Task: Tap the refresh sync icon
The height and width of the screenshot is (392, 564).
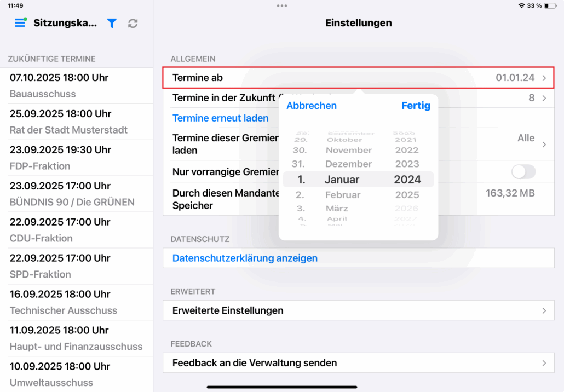Action: click(133, 23)
